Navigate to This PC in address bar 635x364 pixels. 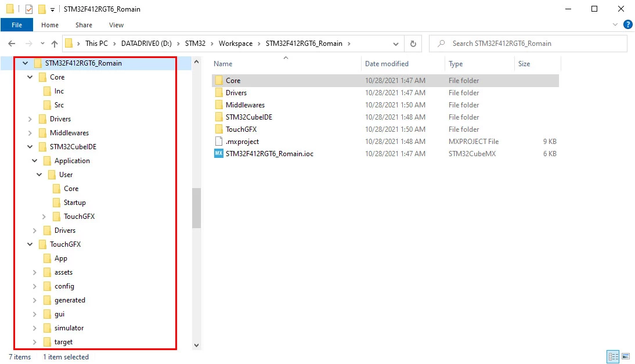pyautogui.click(x=96, y=44)
